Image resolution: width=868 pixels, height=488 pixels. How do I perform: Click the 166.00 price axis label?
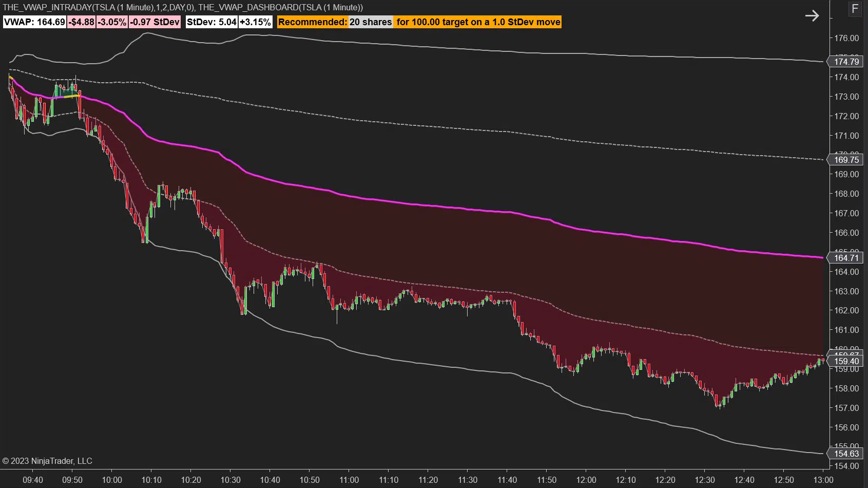[846, 233]
